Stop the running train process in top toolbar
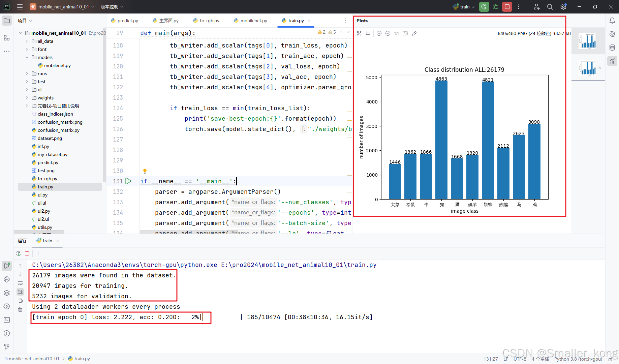Image resolution: width=619 pixels, height=364 pixels. click(507, 7)
